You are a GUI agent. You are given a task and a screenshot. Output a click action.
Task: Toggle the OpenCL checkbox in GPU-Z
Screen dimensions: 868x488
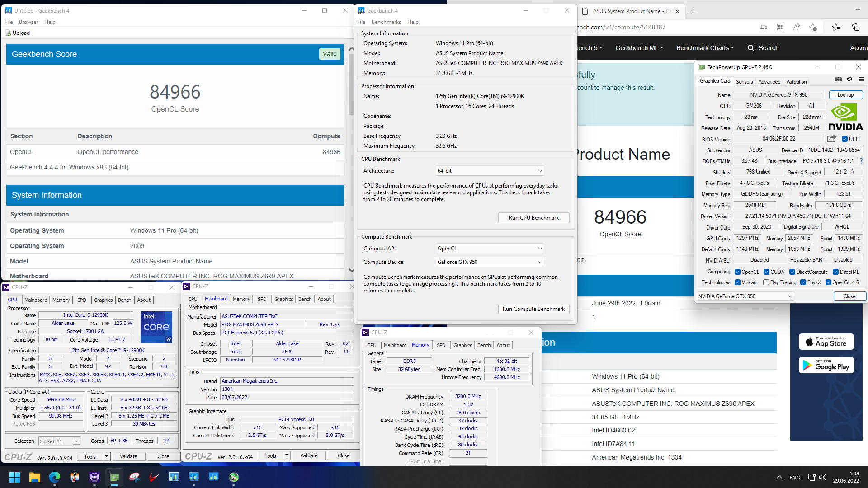(737, 272)
